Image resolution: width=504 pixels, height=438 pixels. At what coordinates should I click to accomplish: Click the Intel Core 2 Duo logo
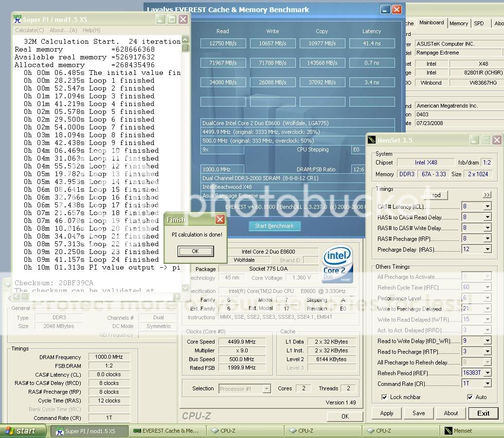[x=338, y=264]
